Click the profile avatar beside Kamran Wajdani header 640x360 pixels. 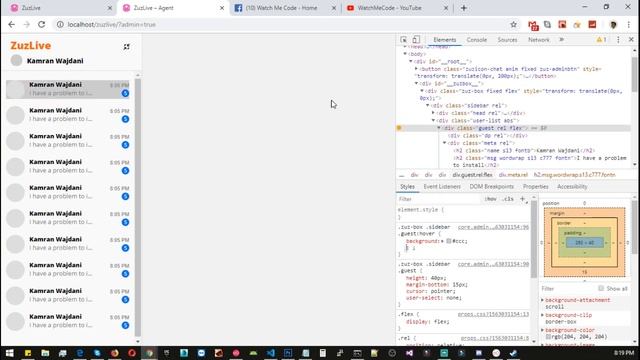tap(16, 60)
